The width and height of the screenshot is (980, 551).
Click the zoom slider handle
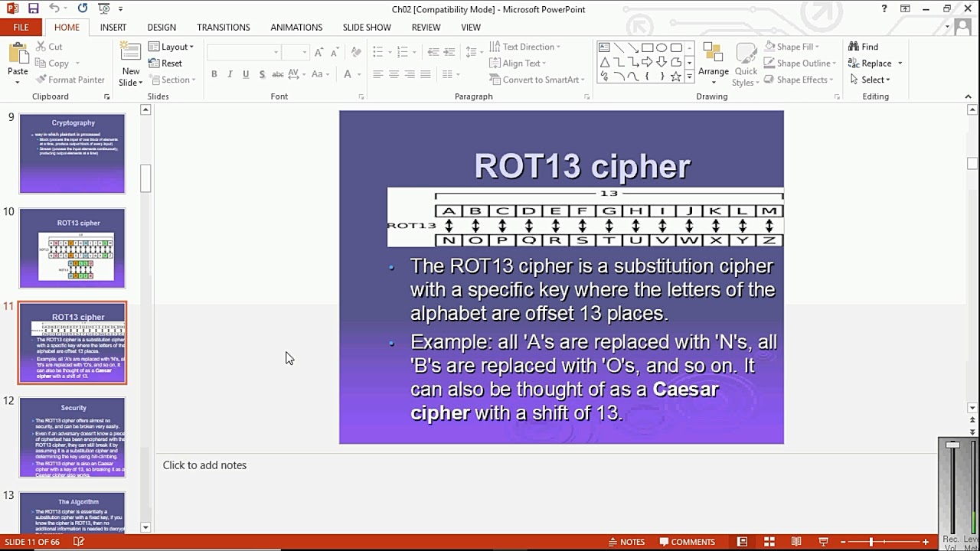[871, 542]
